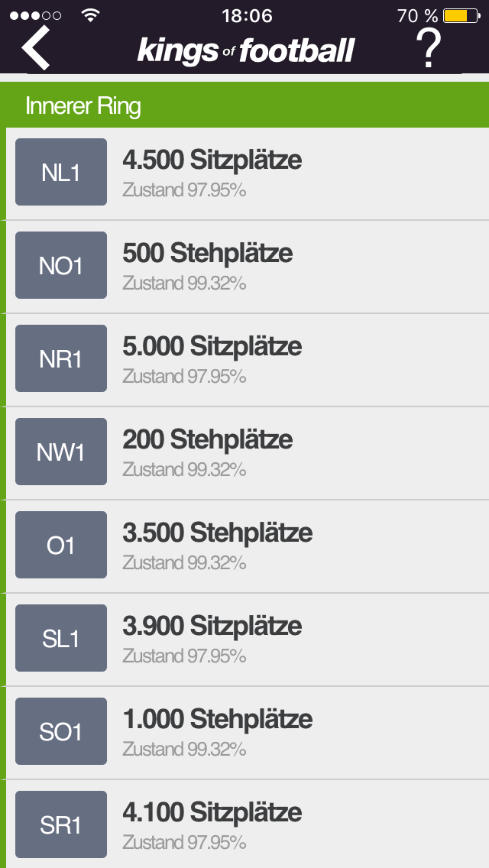Select the NL1 stand block badge

(61, 172)
